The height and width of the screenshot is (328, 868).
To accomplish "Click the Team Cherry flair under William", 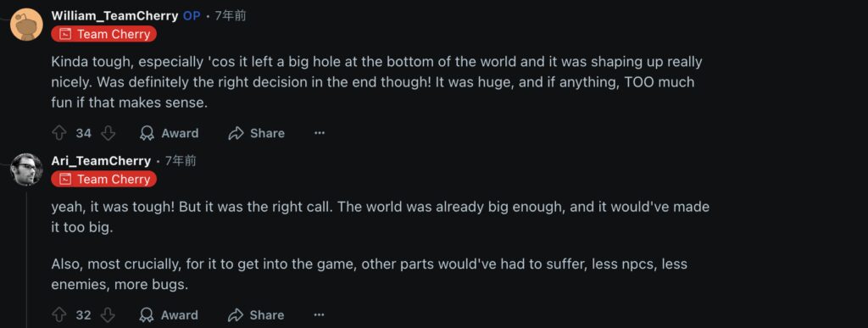I will click(104, 34).
